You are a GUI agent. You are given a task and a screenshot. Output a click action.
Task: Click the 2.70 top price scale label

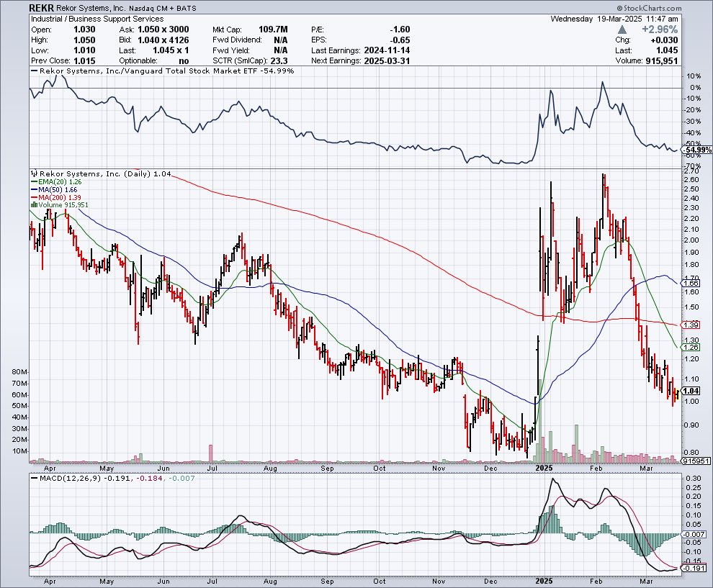(691, 171)
